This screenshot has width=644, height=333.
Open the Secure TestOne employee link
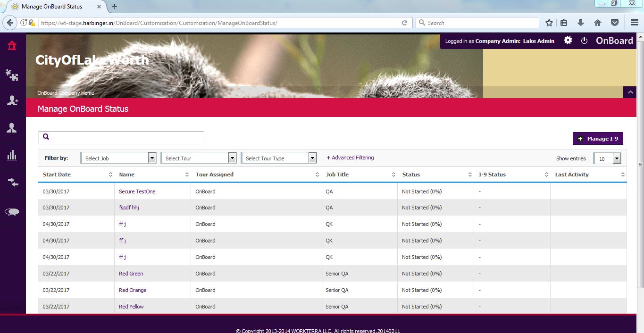137,191
